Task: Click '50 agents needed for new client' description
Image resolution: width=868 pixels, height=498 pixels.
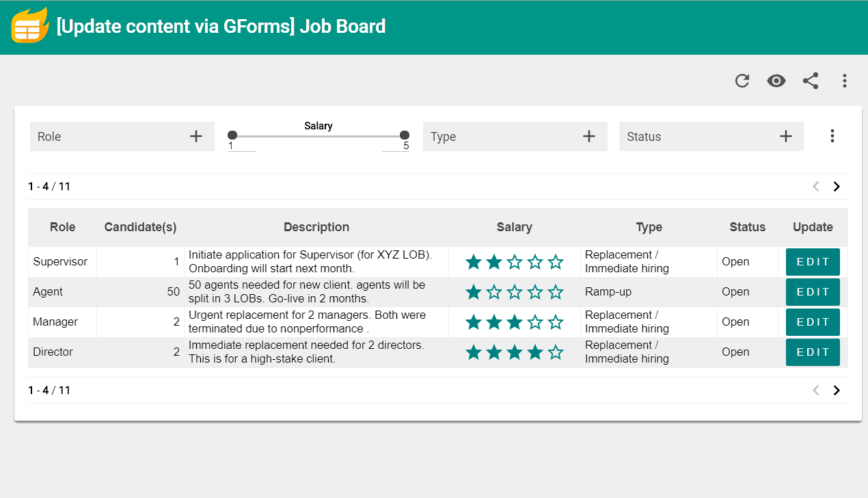Action: 307,292
